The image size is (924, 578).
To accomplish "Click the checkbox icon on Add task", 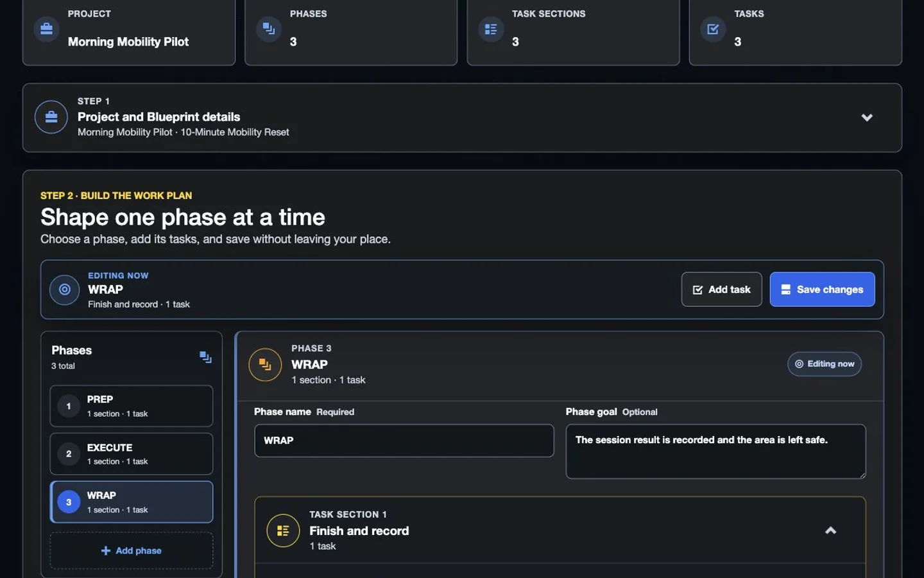I will (697, 290).
